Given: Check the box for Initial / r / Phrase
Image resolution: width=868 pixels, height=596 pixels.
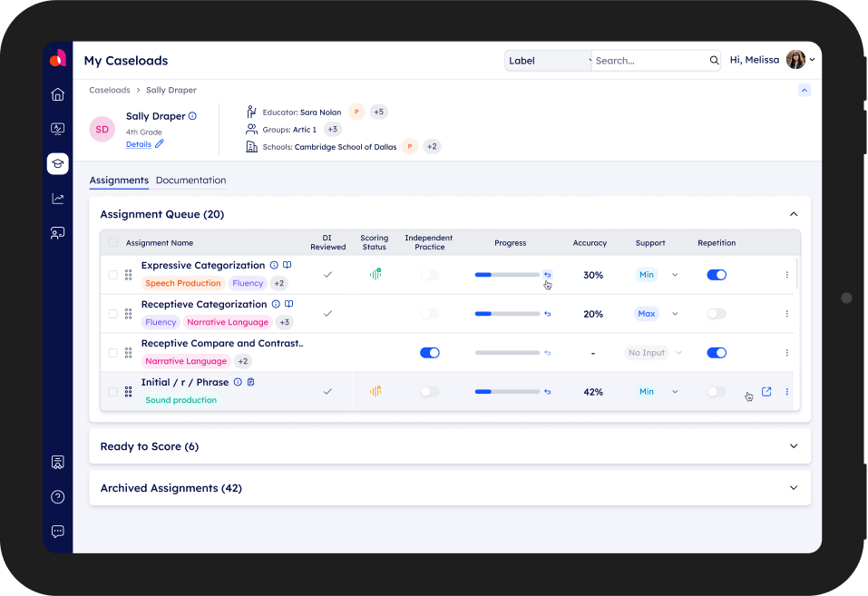Looking at the screenshot, I should pos(112,392).
